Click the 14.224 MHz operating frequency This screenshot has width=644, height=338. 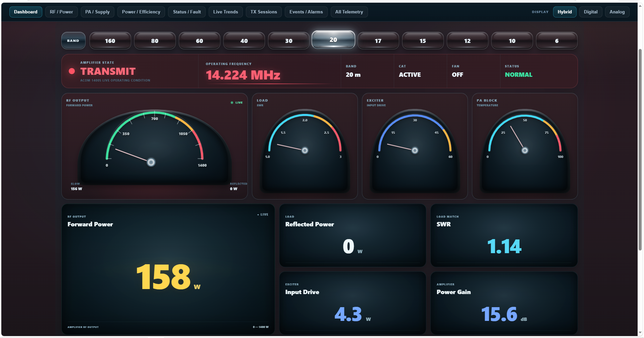(x=243, y=75)
